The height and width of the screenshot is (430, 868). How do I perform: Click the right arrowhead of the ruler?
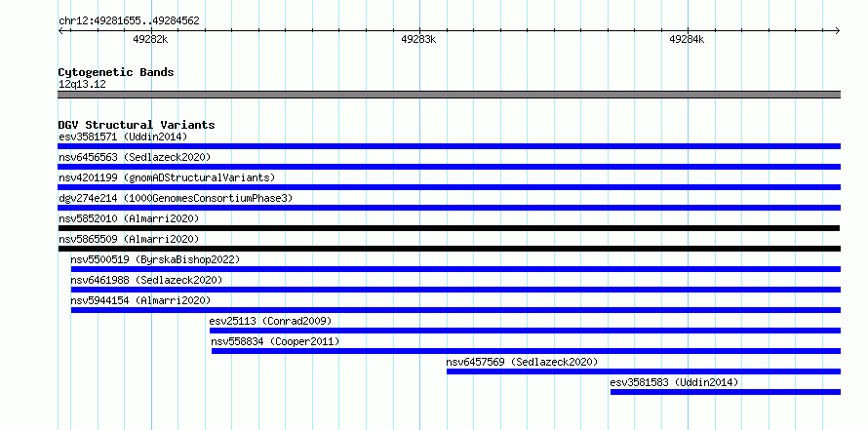838,31
